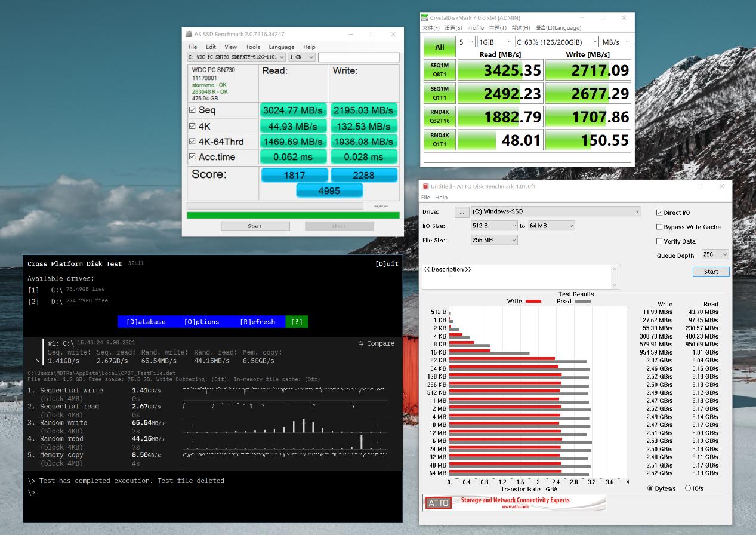Click the Description field in ATTO
The height and width of the screenshot is (535, 756).
coord(519,276)
